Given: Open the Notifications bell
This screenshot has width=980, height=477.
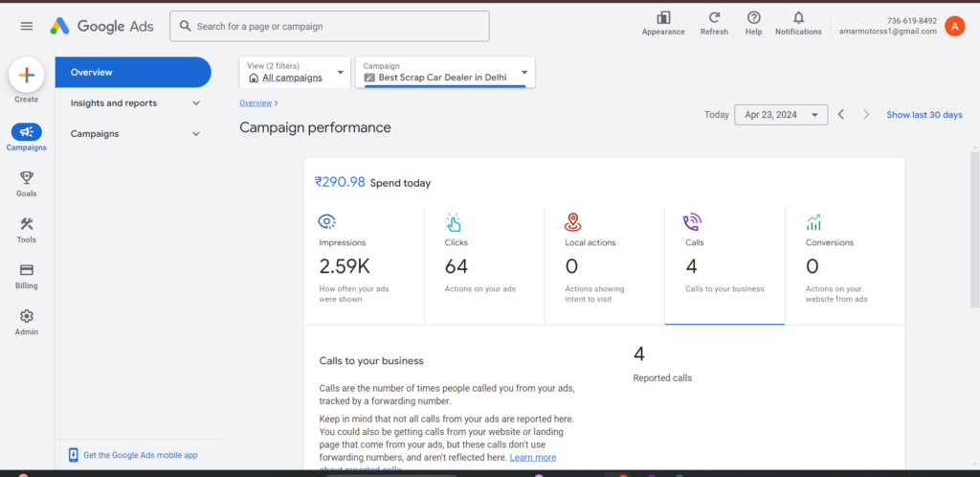Looking at the screenshot, I should [x=798, y=22].
